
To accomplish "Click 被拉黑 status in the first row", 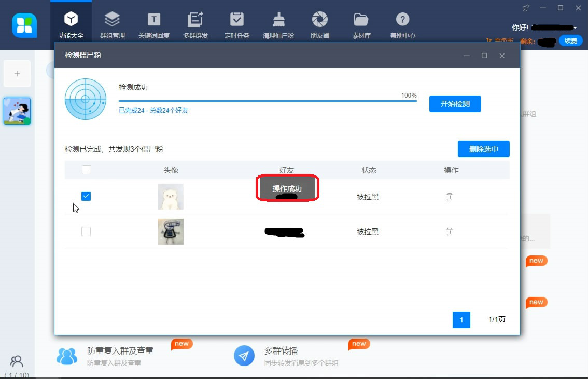I will (368, 197).
